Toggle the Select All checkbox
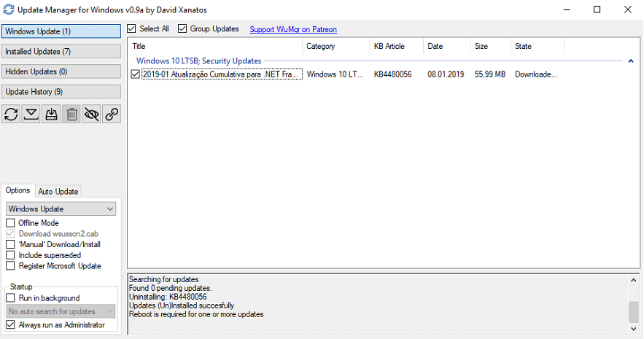This screenshot has height=339, width=644. (x=131, y=28)
